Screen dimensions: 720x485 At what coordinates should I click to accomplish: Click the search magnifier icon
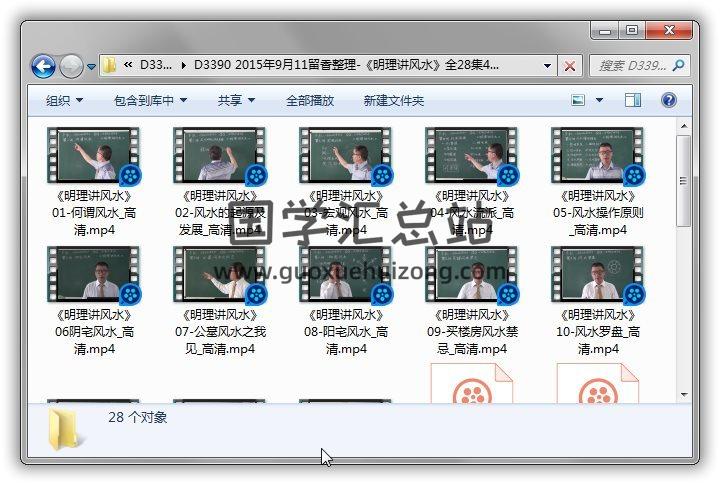tap(679, 66)
